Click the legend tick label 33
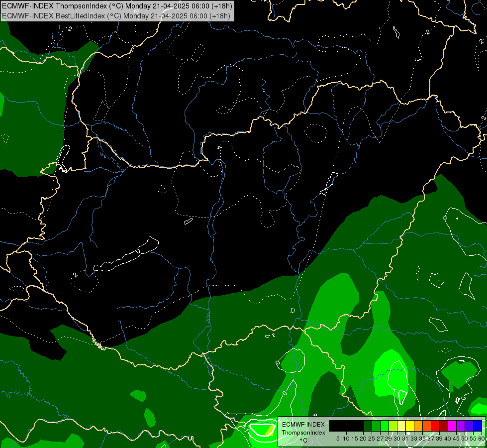The width and height of the screenshot is (487, 448). click(414, 439)
